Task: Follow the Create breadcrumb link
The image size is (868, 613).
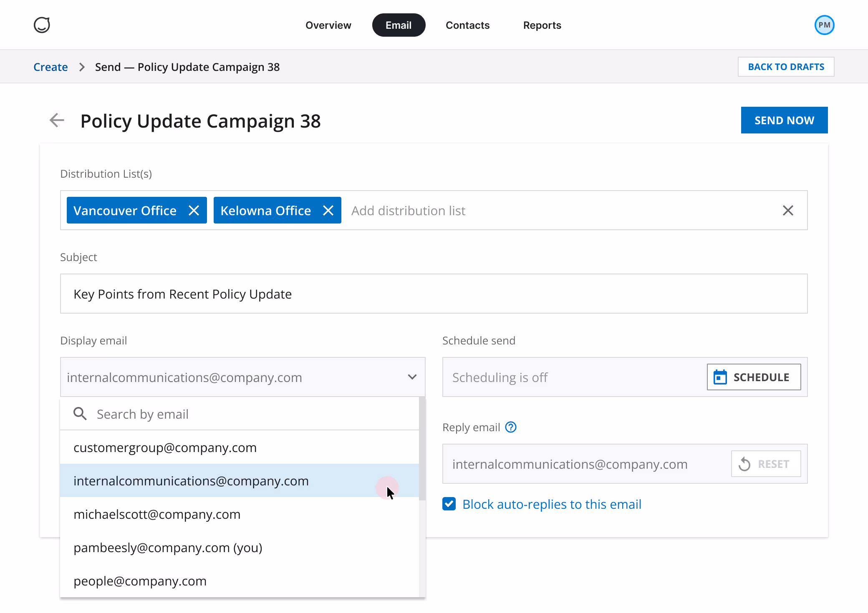Action: 50,67
